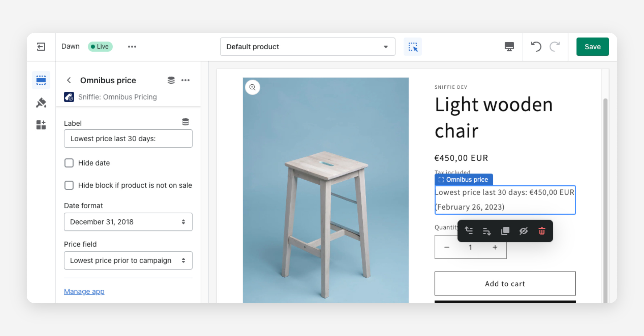The width and height of the screenshot is (644, 336).
Task: Delete block with red trash icon
Action: (542, 231)
